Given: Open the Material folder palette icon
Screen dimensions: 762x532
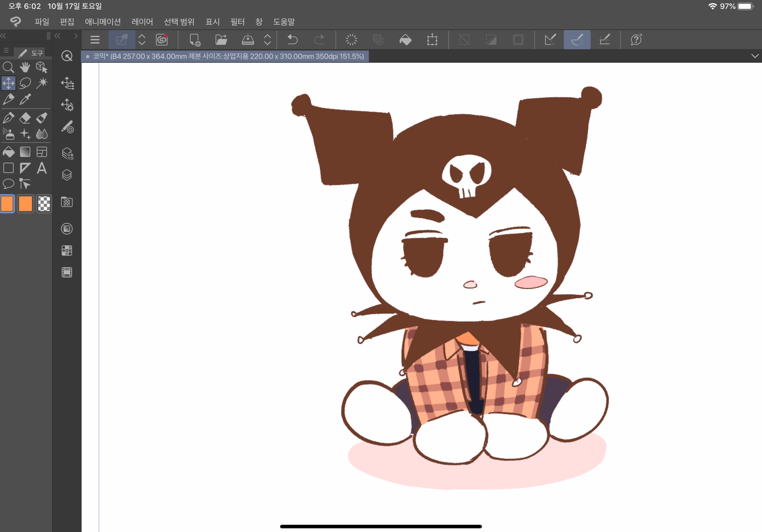Looking at the screenshot, I should pos(67,202).
